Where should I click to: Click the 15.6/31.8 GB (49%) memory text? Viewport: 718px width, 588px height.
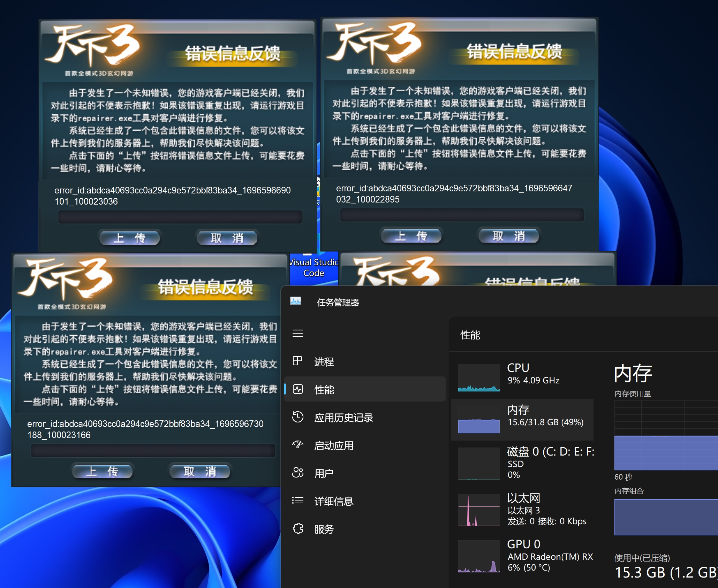tap(545, 422)
